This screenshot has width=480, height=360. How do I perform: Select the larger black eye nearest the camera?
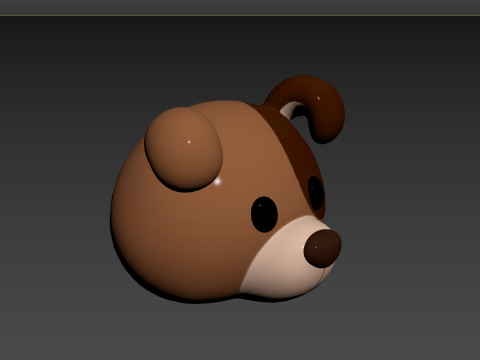[x=264, y=214]
